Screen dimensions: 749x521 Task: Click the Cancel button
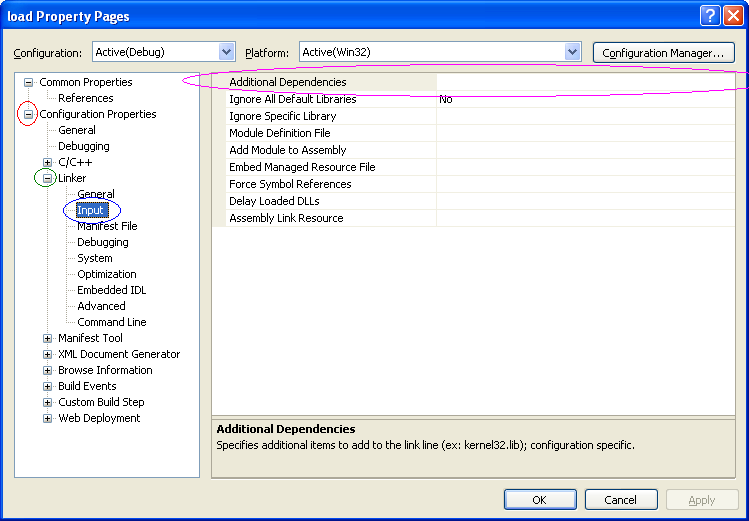pos(621,500)
